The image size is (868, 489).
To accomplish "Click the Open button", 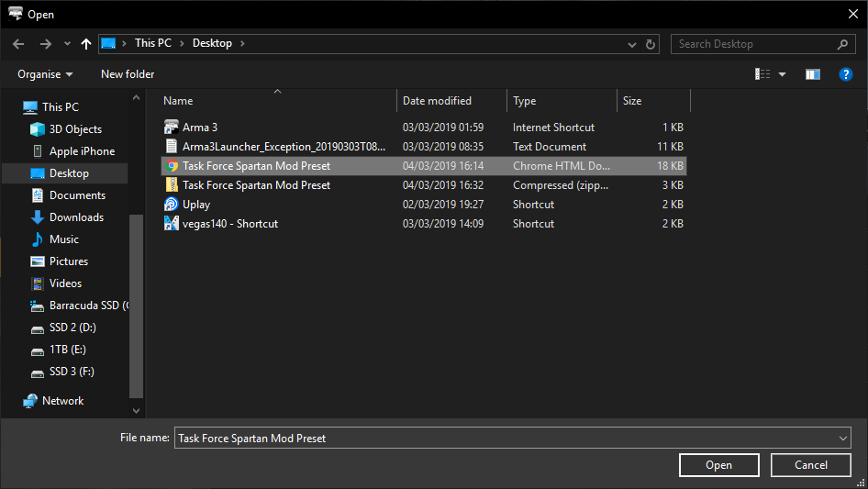I will pyautogui.click(x=718, y=465).
